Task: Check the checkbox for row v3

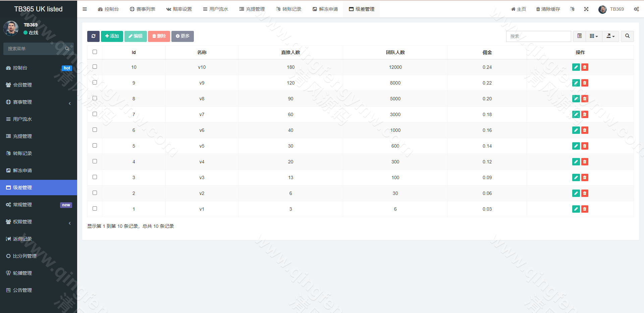Action: [95, 177]
